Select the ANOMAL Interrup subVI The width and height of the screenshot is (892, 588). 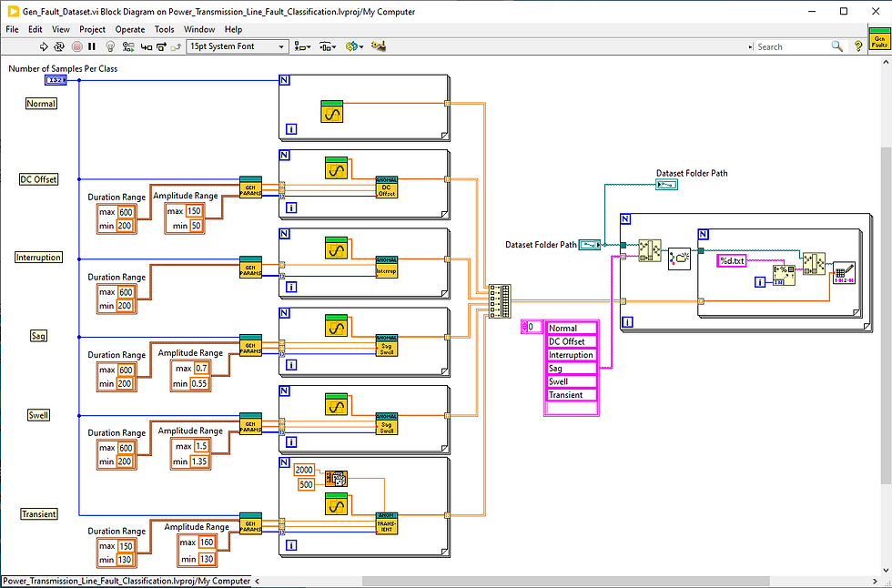(386, 268)
